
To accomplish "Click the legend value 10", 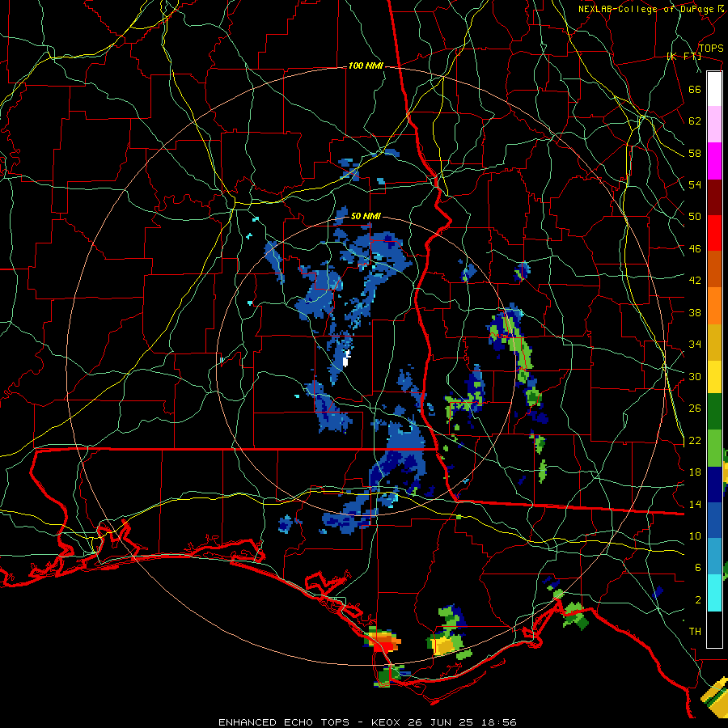I will pyautogui.click(x=695, y=535).
